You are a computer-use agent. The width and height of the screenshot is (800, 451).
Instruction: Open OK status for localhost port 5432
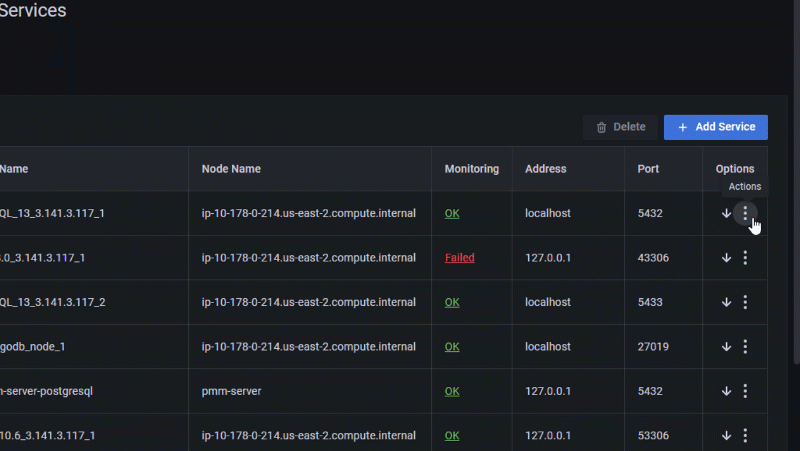click(x=452, y=213)
